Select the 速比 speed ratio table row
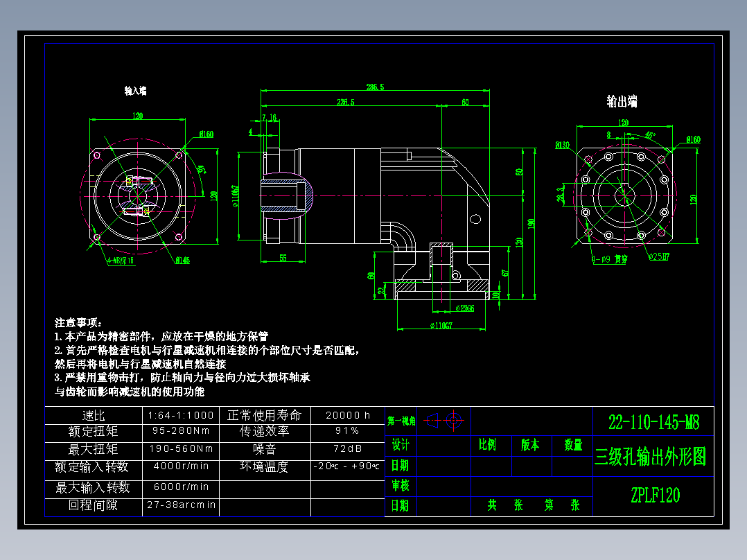Screen dimensions: 747x560 tap(94, 416)
